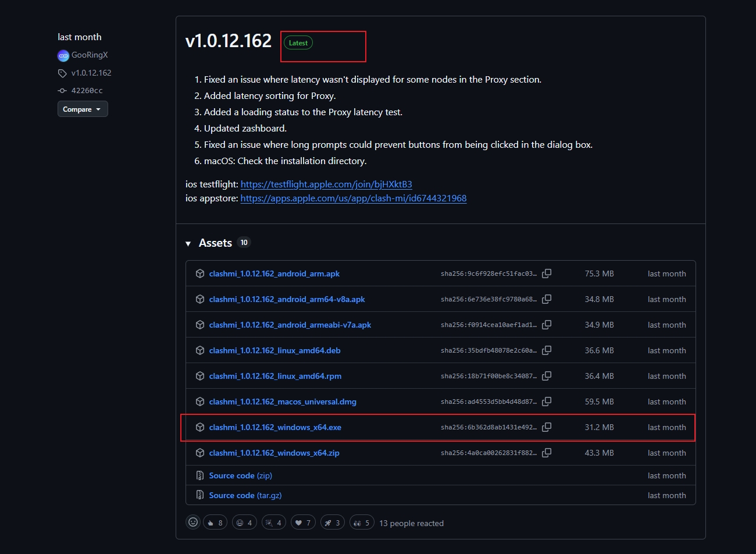Click the GooRingX avatar icon

click(x=63, y=55)
